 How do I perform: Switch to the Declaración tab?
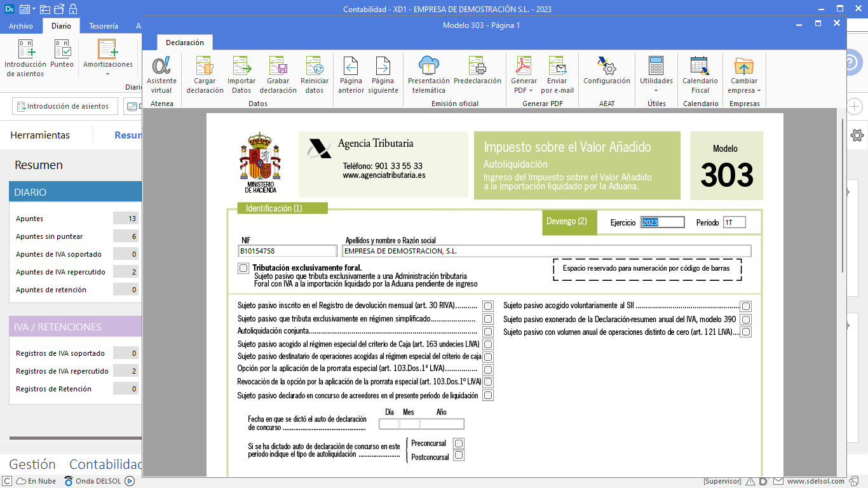click(185, 43)
